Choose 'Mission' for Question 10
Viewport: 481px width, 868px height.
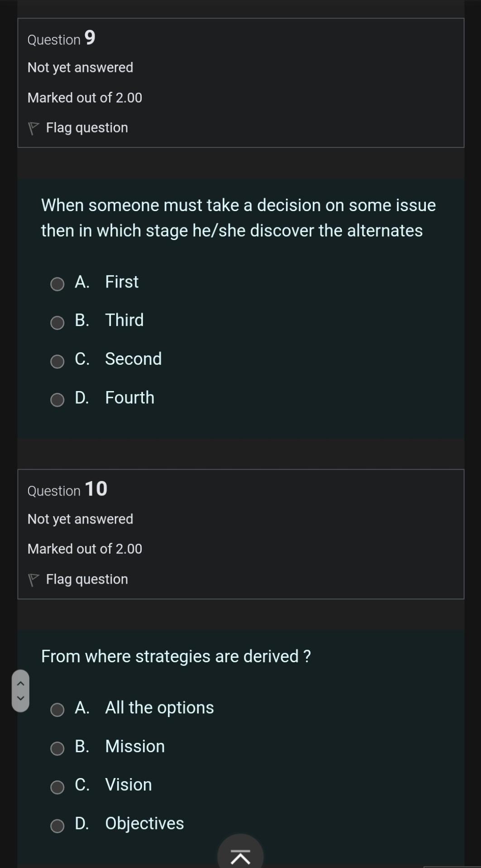click(x=57, y=749)
